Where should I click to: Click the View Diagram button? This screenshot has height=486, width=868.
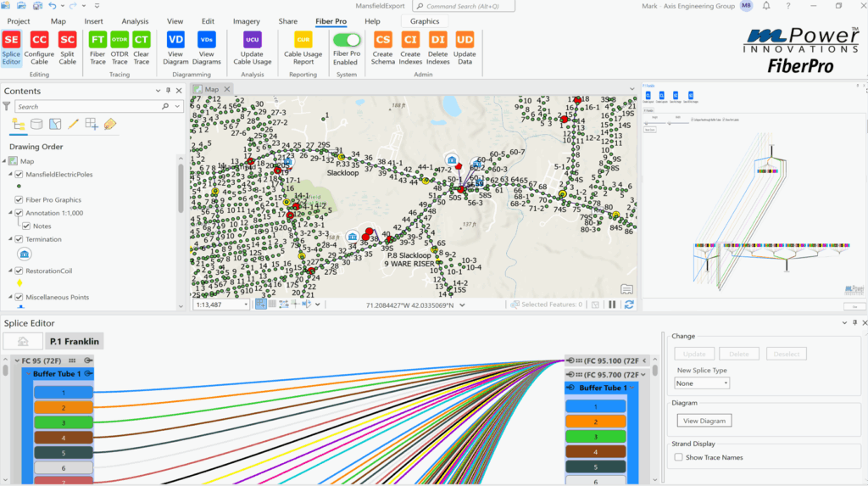pyautogui.click(x=704, y=421)
